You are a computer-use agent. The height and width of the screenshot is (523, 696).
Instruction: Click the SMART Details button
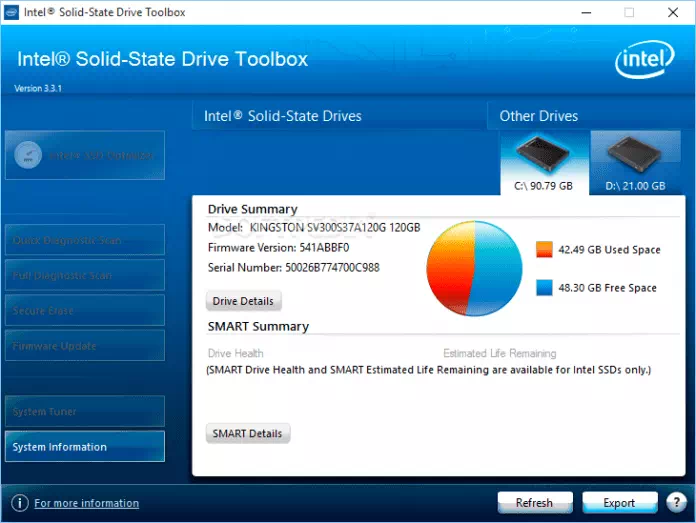point(247,433)
